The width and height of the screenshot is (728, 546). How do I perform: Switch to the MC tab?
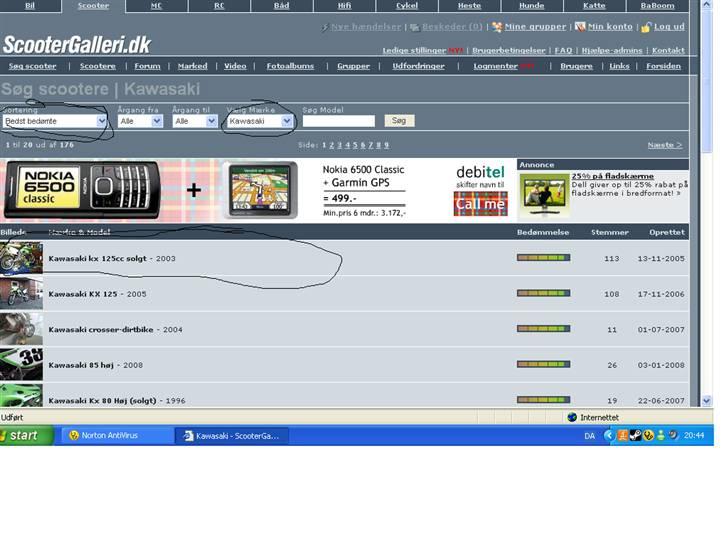pyautogui.click(x=156, y=6)
